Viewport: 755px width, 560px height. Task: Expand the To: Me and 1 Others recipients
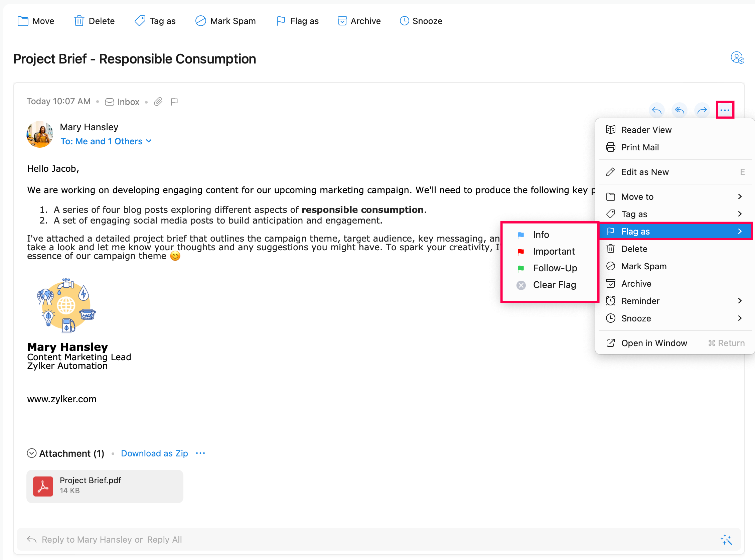106,141
